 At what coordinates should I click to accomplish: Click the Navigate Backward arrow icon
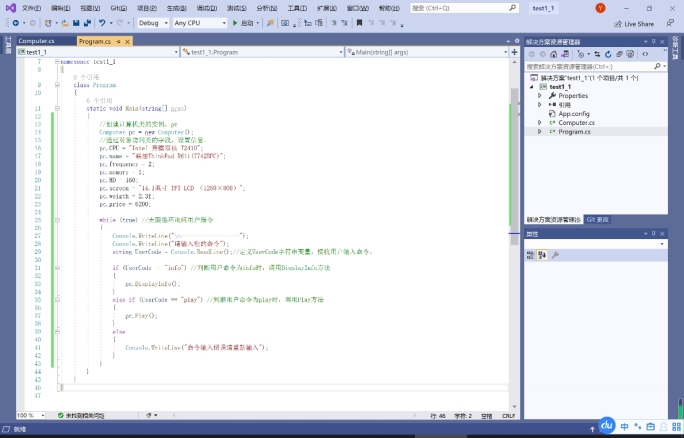16,23
